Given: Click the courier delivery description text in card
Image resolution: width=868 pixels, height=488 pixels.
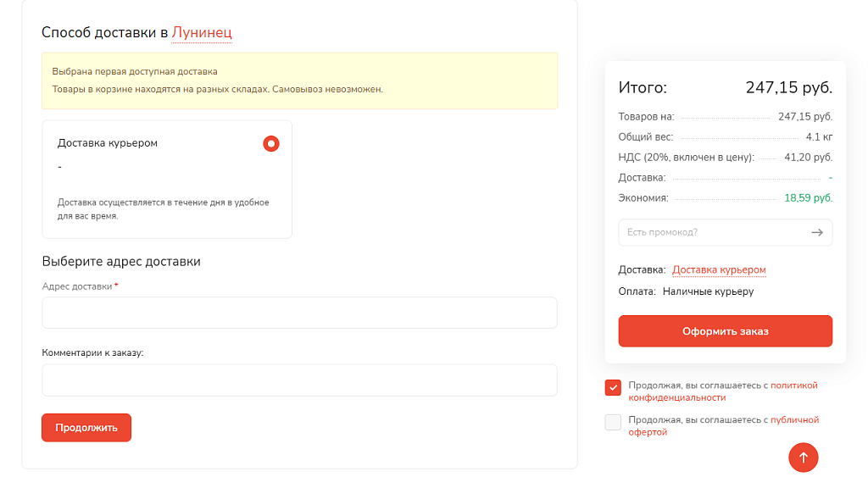Looking at the screenshot, I should tap(163, 209).
